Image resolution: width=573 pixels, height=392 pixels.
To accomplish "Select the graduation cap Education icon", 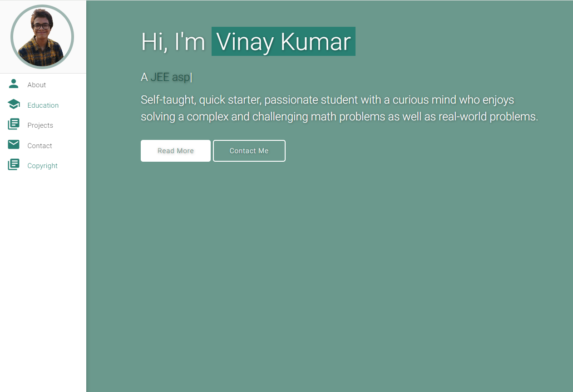I will pyautogui.click(x=14, y=104).
